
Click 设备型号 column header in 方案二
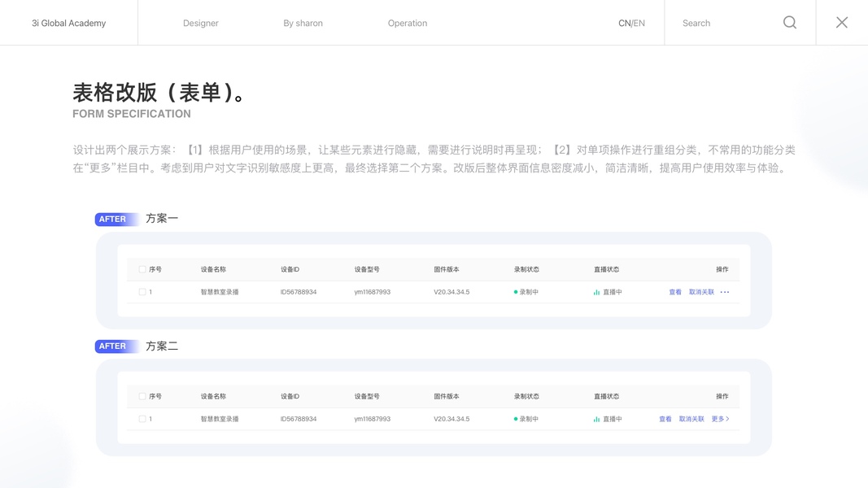[x=367, y=396]
